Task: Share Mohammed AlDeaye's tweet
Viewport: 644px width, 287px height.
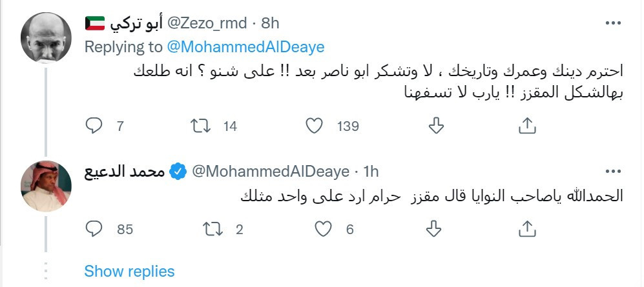Action: tap(527, 229)
